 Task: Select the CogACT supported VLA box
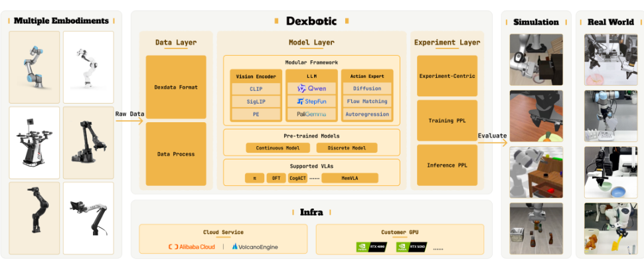coord(297,178)
